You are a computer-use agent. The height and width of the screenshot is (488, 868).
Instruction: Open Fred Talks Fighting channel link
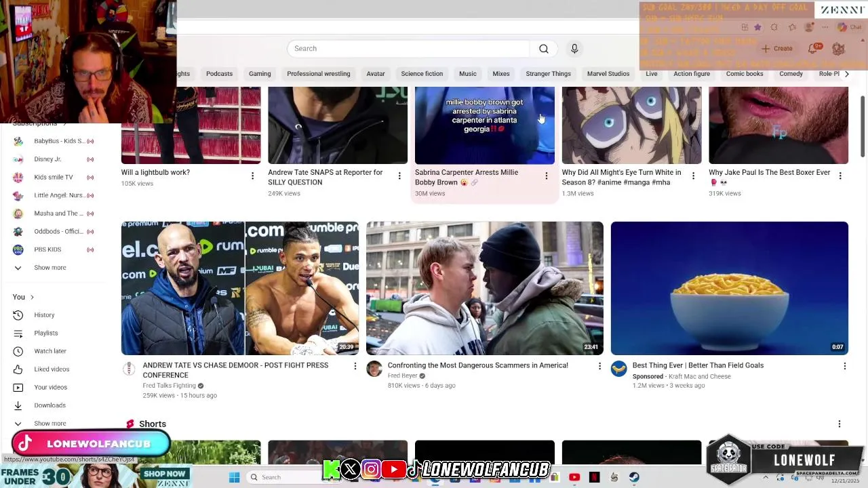pyautogui.click(x=169, y=386)
